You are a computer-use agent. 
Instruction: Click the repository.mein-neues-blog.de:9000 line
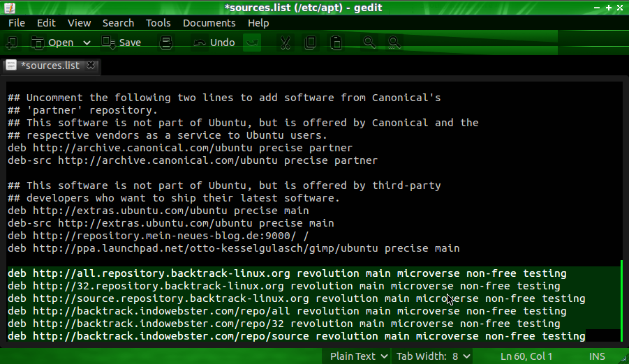coord(158,236)
